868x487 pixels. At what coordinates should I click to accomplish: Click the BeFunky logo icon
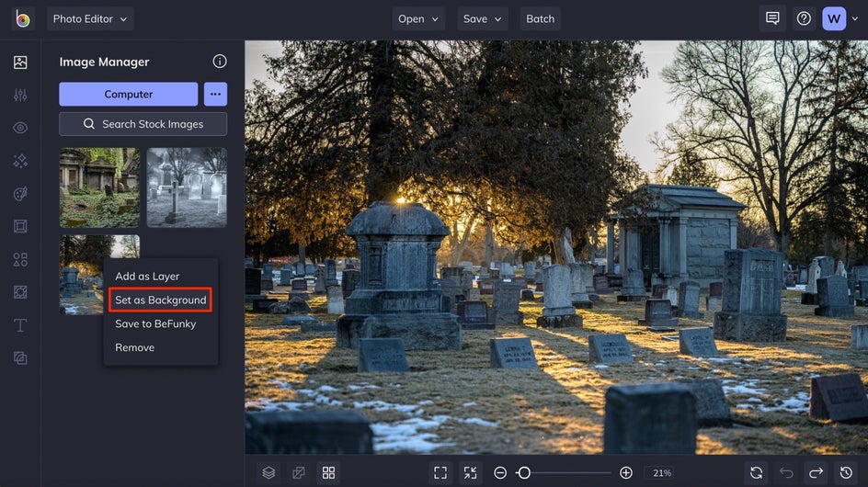tap(23, 18)
